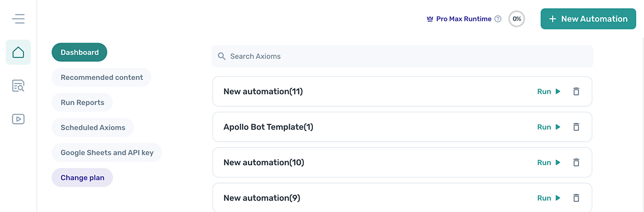644x212 pixels.
Task: Run Apollo Bot Template(1)
Action: click(549, 127)
